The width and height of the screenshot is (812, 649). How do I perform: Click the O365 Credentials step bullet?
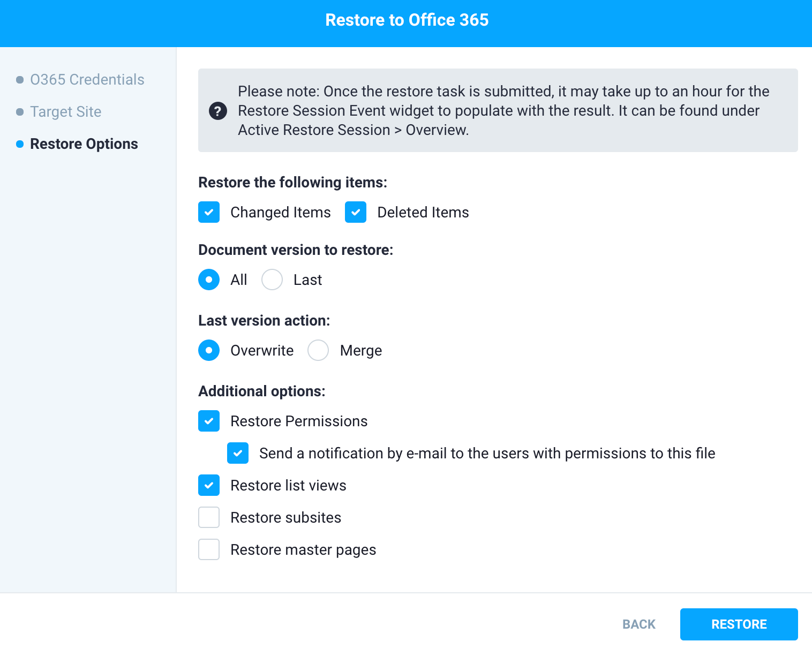tap(20, 80)
